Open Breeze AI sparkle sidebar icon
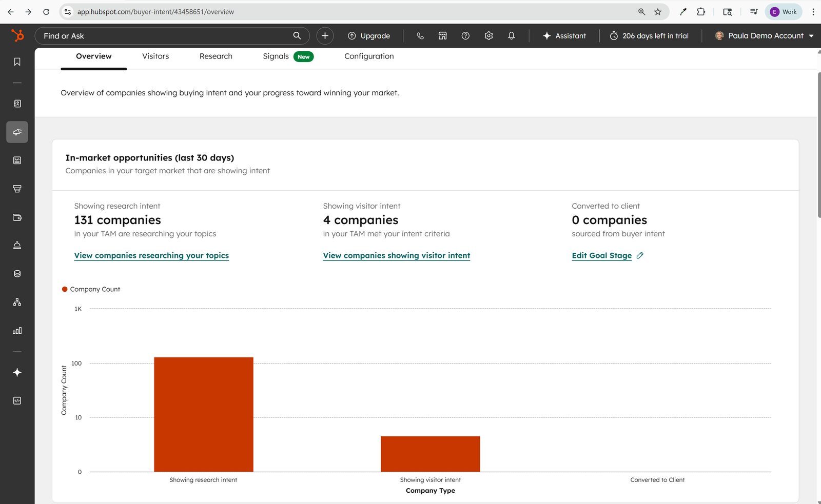The height and width of the screenshot is (504, 821). coord(17,372)
